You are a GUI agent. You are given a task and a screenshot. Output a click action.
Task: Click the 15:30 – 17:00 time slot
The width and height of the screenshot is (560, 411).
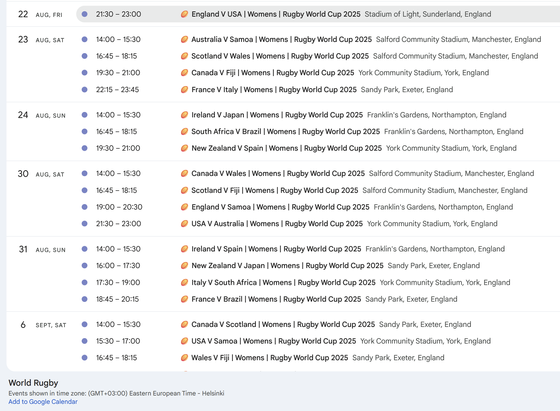tap(118, 341)
